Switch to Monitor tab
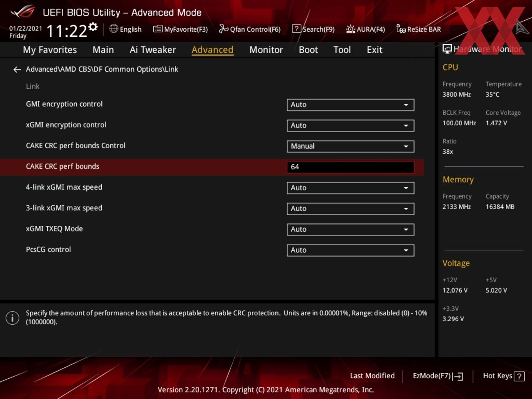Screen dimensions: 532x399 266,50
